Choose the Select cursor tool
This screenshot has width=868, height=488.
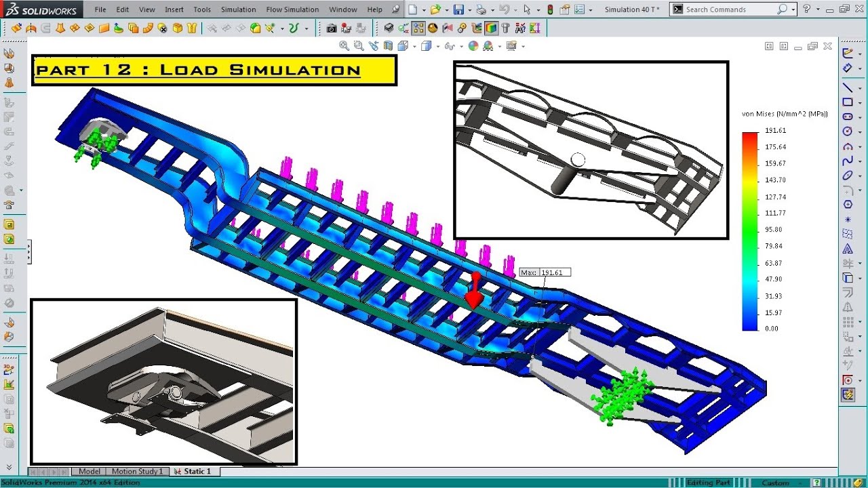pos(528,9)
